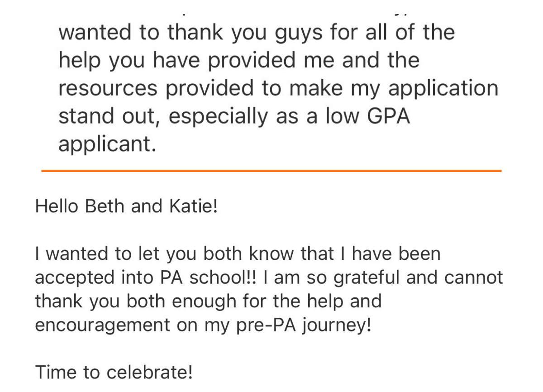Click the word 'GPA' in the quote
The width and height of the screenshot is (543, 392).
point(388,116)
